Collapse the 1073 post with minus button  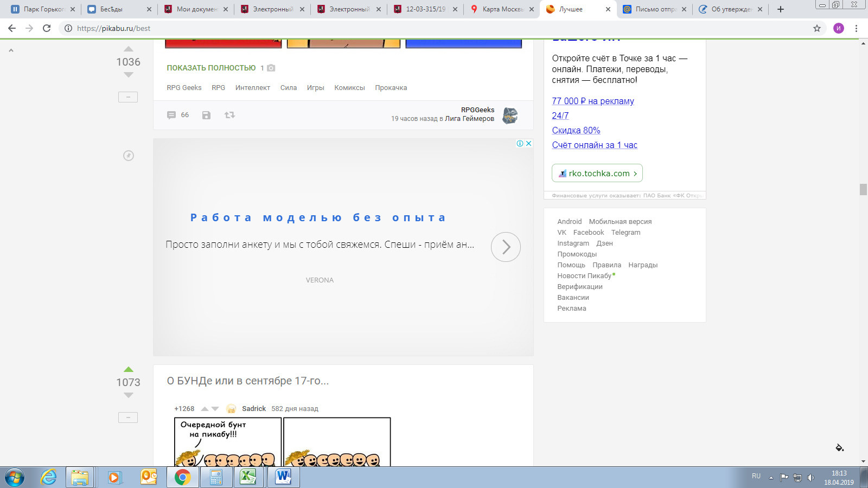128,418
